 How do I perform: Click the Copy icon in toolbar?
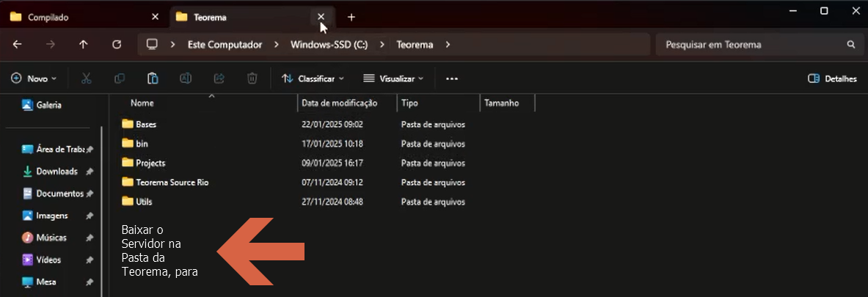(x=119, y=78)
